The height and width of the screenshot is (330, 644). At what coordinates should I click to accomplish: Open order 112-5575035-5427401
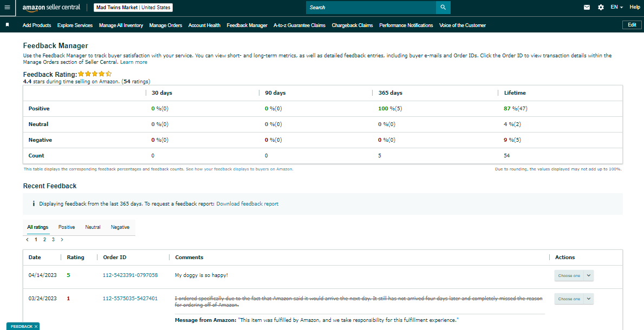coord(130,299)
